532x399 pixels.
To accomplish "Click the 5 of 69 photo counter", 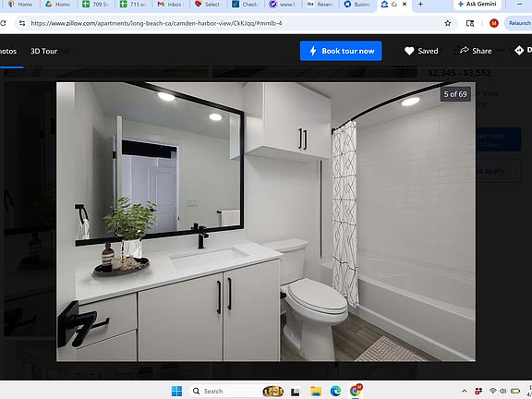I will tap(455, 94).
